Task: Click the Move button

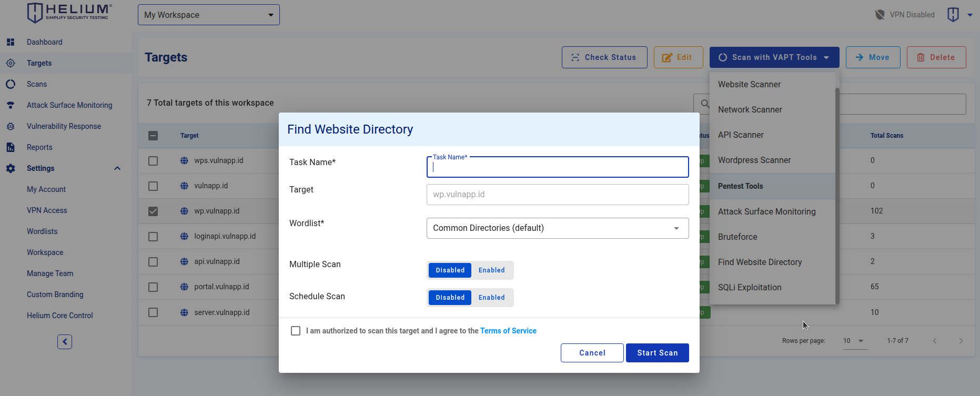Action: click(x=873, y=57)
